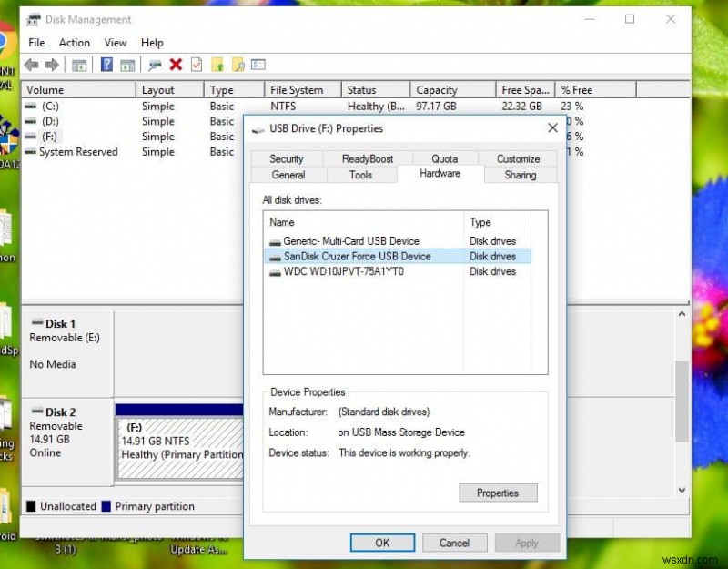
Task: Dismiss the dialog using Cancel
Action: tap(454, 542)
